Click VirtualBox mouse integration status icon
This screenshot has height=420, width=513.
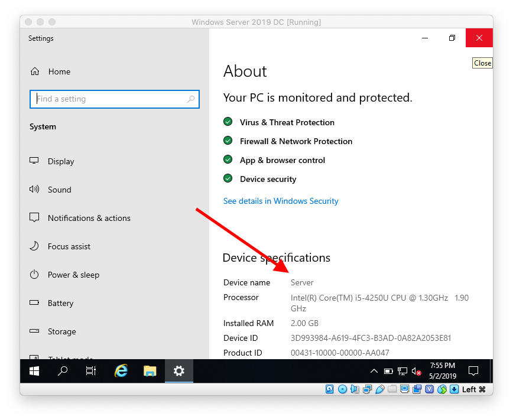(x=441, y=389)
